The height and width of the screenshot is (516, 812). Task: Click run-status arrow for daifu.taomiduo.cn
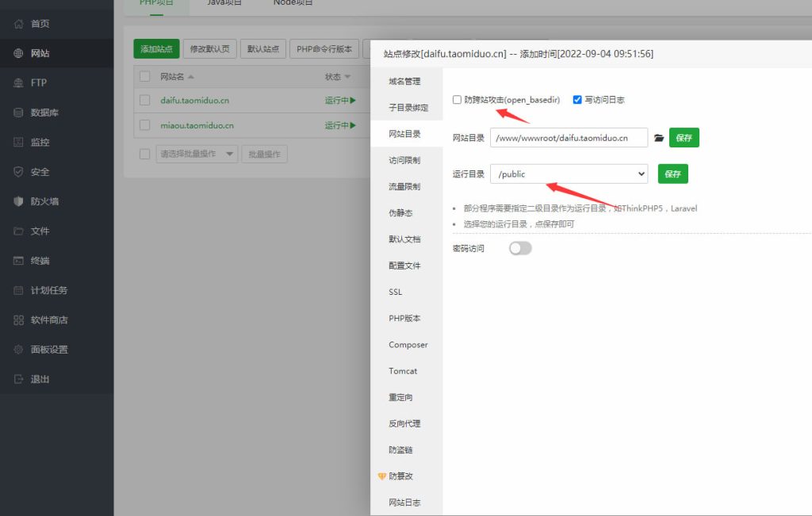353,101
